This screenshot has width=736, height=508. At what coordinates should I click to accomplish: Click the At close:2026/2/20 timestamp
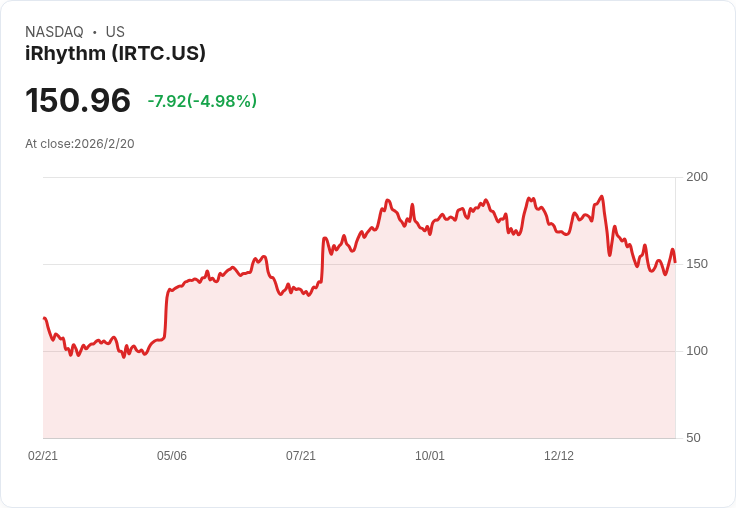pos(80,144)
